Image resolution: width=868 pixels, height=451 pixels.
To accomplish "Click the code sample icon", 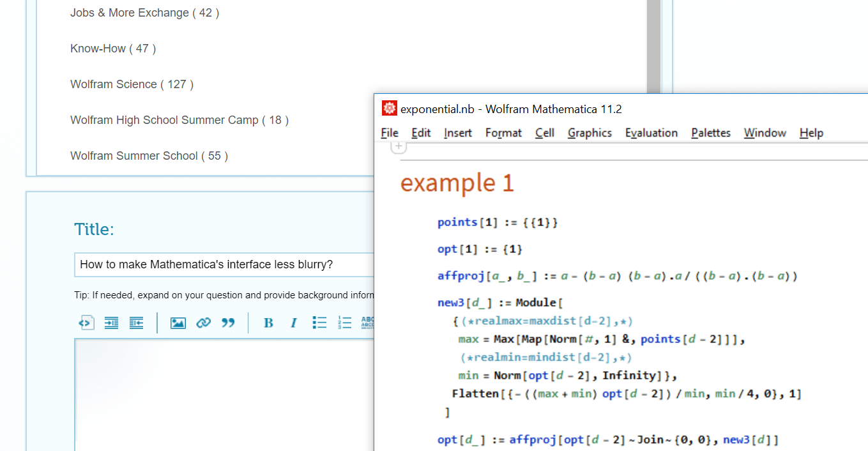I will (86, 323).
